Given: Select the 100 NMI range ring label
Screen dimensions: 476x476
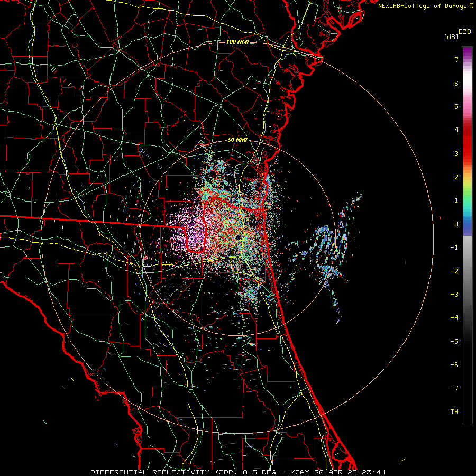Looking at the screenshot, I should 237,42.
